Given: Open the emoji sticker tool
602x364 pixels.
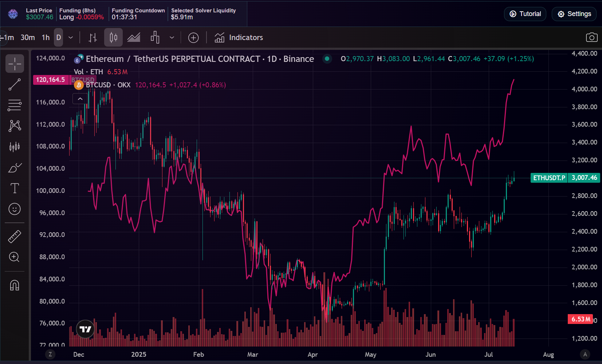Looking at the screenshot, I should pyautogui.click(x=15, y=209).
